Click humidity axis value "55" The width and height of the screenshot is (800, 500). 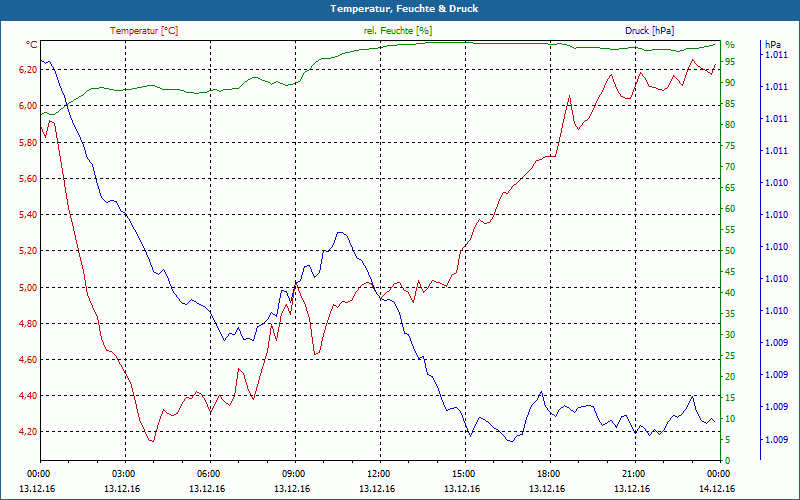pos(730,230)
